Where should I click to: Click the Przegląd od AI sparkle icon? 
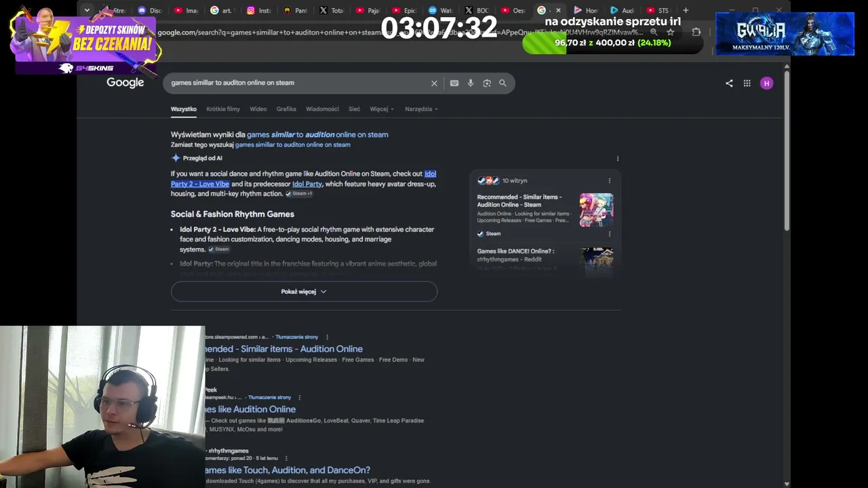(x=176, y=158)
